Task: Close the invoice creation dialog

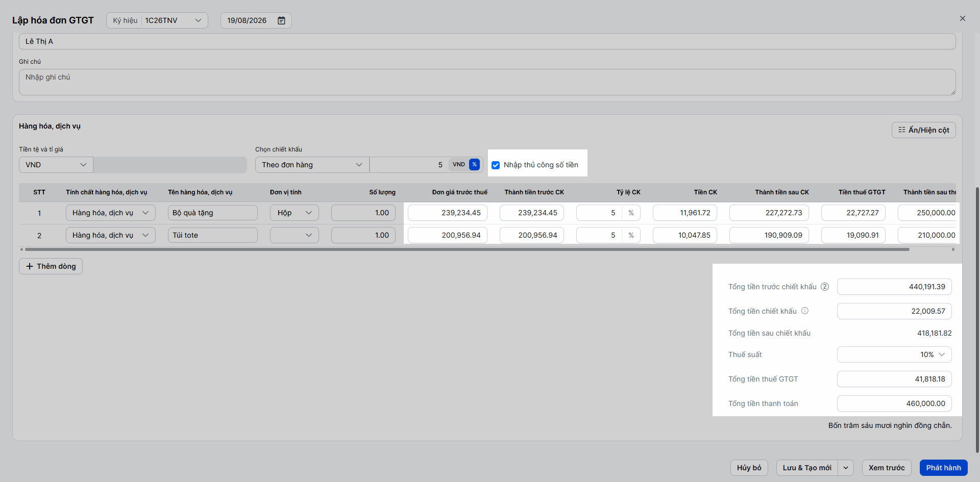Action: coord(963,18)
